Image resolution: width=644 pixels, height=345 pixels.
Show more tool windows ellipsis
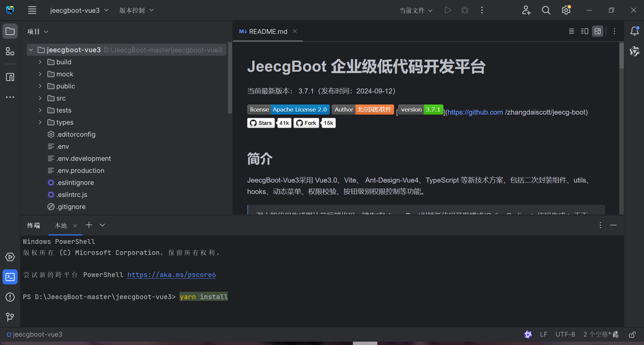[10, 97]
